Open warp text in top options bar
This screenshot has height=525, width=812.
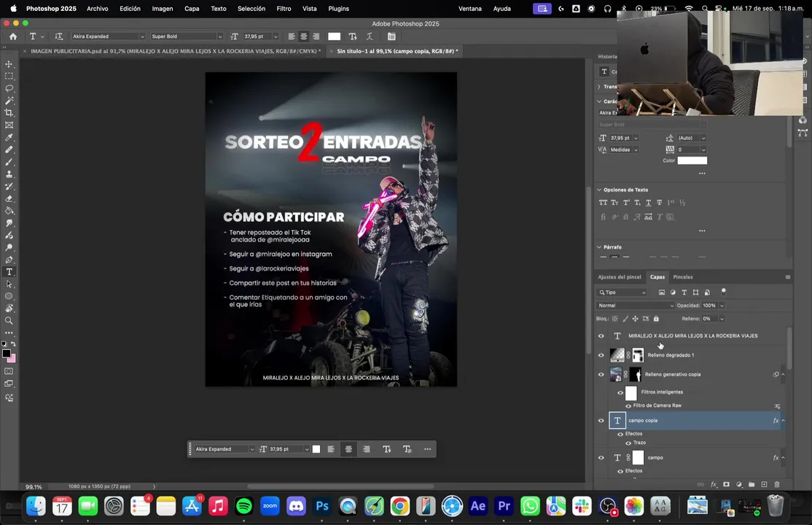pyautogui.click(x=370, y=36)
